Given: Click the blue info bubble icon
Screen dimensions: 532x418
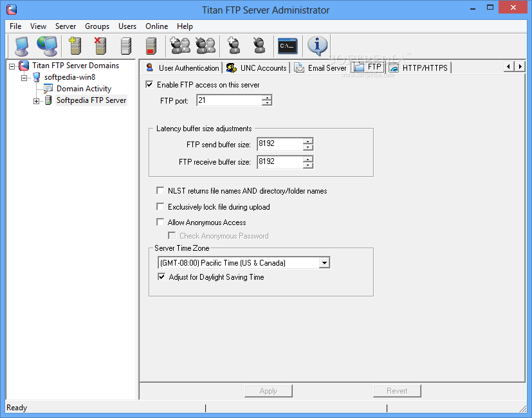Looking at the screenshot, I should point(318,46).
